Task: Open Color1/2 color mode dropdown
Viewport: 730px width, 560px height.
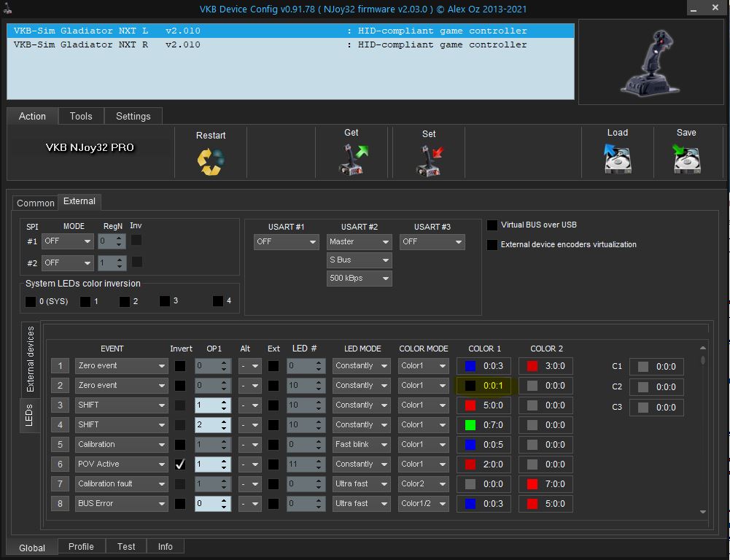Action: pyautogui.click(x=423, y=504)
